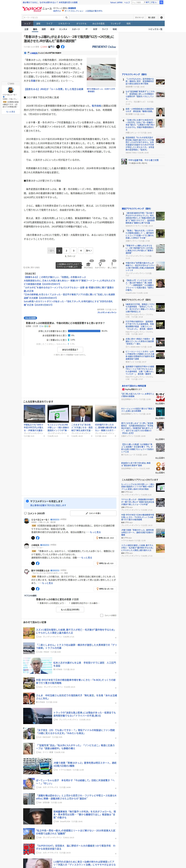Focus the ウェブ検索 input at top right
Image resolution: width=186 pixels, height=868 pixels.
(x=137, y=2)
